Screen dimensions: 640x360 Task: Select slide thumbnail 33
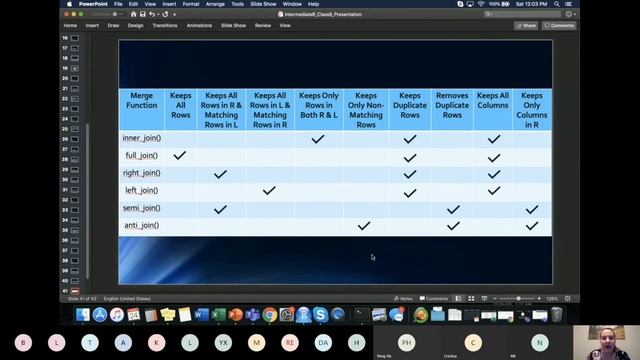click(75, 210)
